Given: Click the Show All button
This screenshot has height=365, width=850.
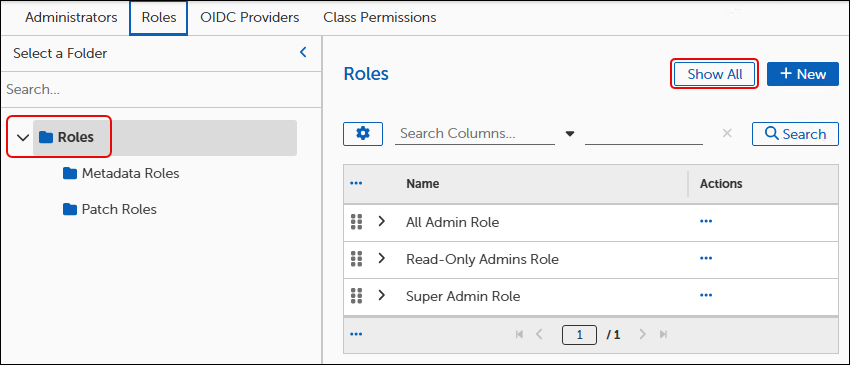Looking at the screenshot, I should [714, 74].
